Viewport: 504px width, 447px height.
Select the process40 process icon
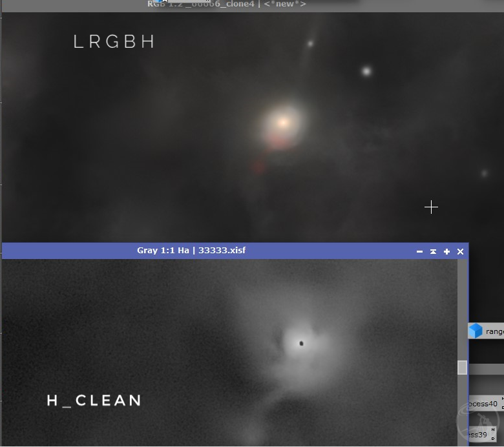487,404
